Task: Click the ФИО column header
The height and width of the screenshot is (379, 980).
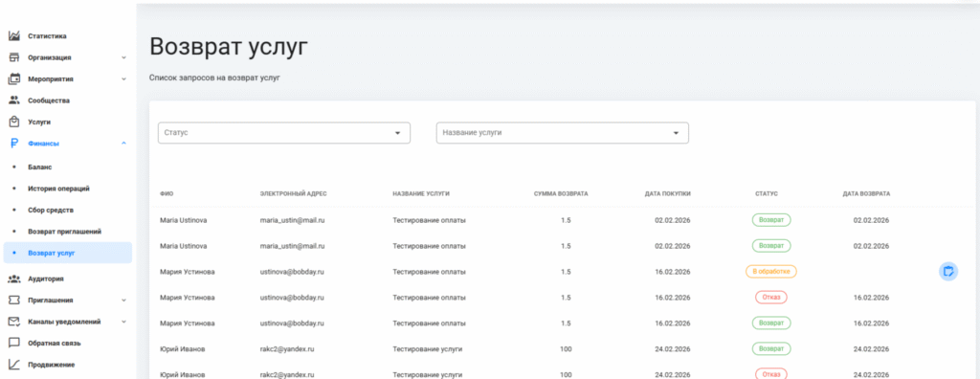Action: pyautogui.click(x=167, y=194)
